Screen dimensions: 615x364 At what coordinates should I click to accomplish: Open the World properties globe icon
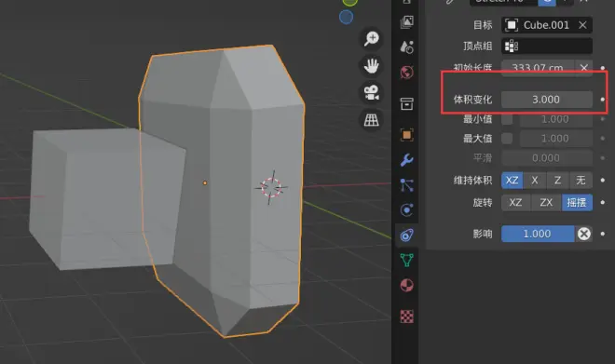406,73
